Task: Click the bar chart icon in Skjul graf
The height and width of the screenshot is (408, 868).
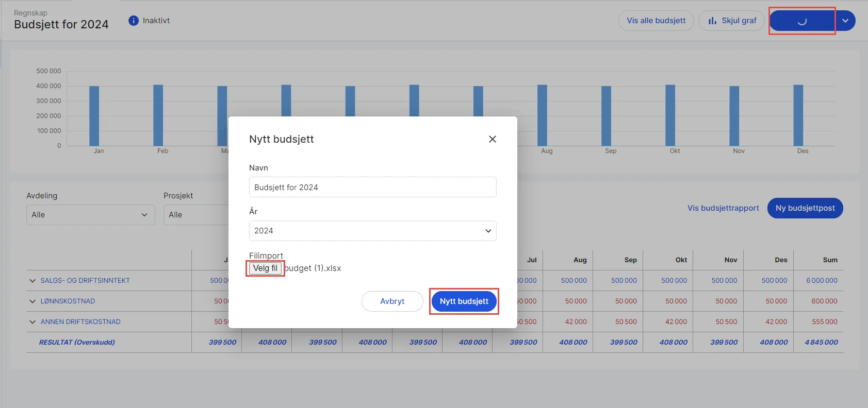Action: [x=712, y=21]
